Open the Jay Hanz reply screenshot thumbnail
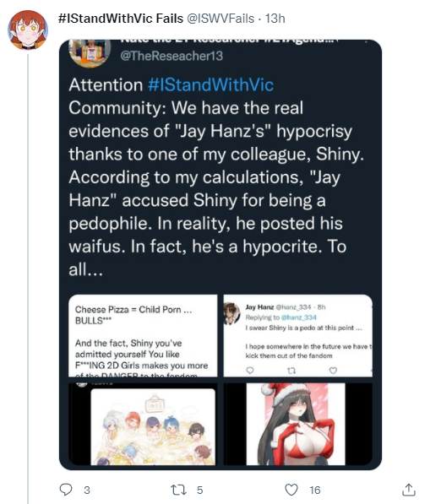Screen dimensions: 441x504 click(298, 335)
